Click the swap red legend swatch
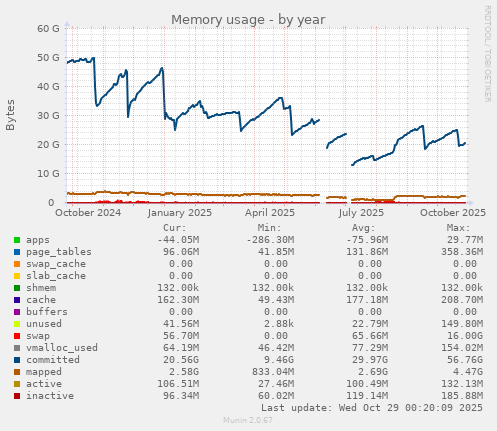 [x=17, y=336]
